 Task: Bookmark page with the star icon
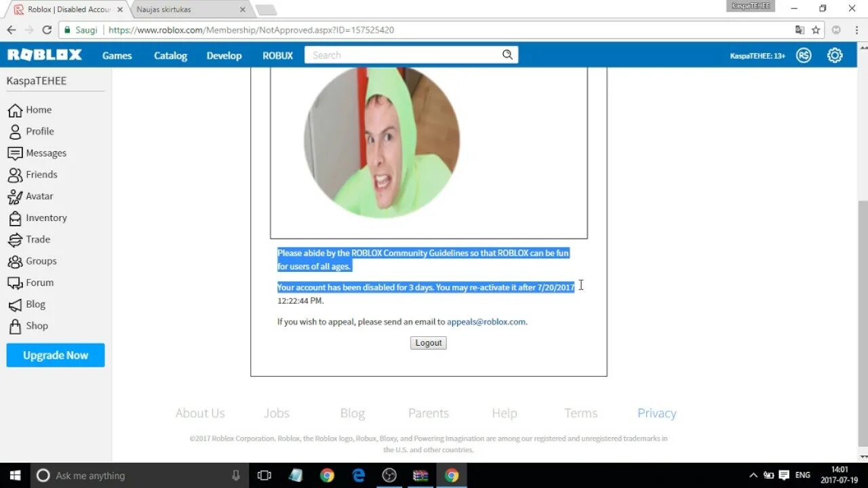click(816, 30)
